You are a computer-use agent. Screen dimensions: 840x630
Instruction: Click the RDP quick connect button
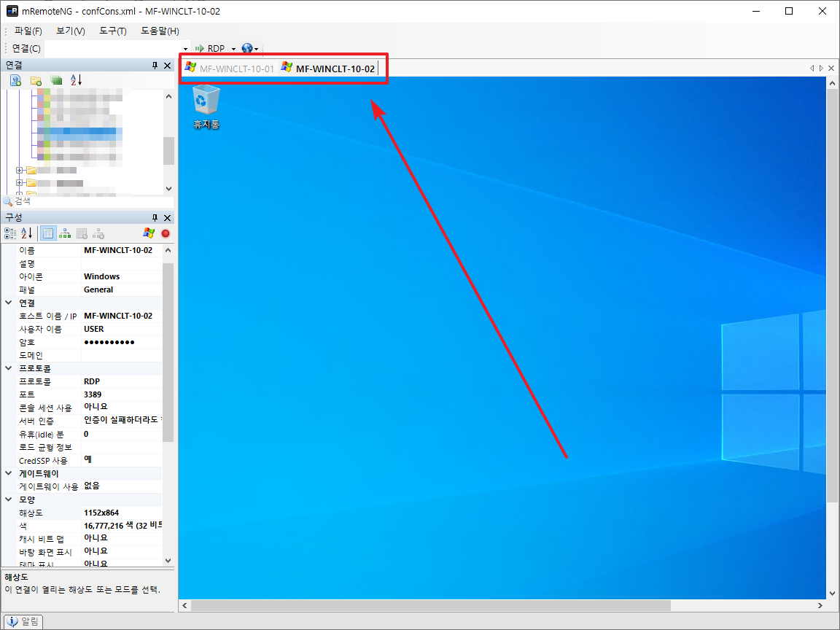pyautogui.click(x=211, y=48)
